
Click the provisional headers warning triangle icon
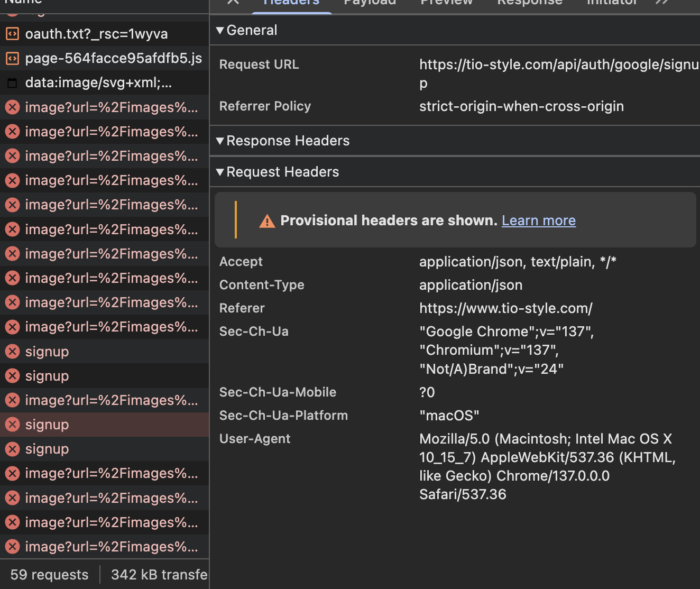(267, 221)
